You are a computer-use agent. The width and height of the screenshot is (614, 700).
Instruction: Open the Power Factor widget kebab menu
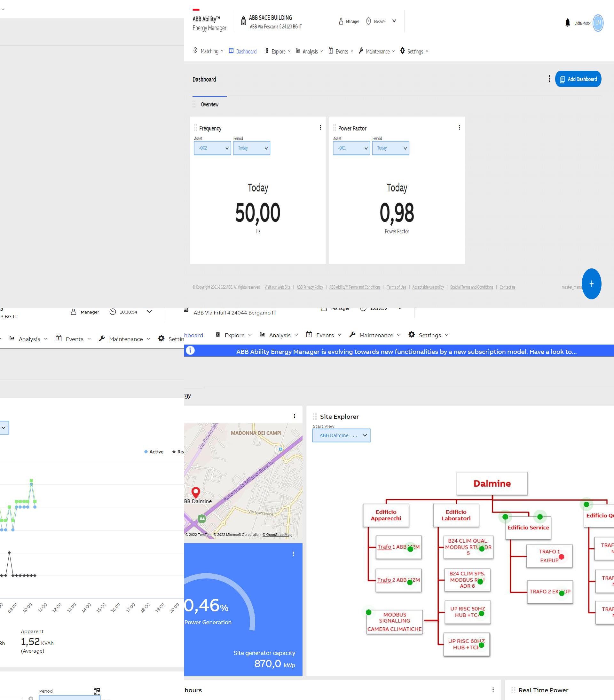point(459,127)
